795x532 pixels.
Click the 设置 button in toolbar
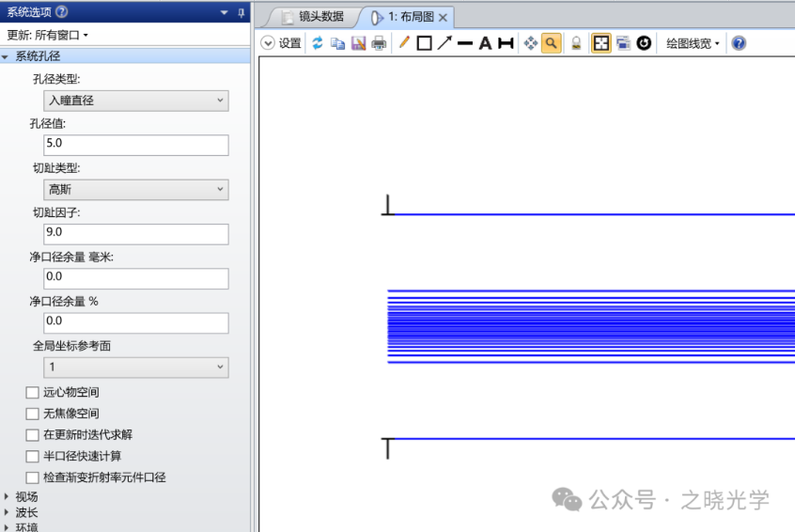tap(281, 43)
